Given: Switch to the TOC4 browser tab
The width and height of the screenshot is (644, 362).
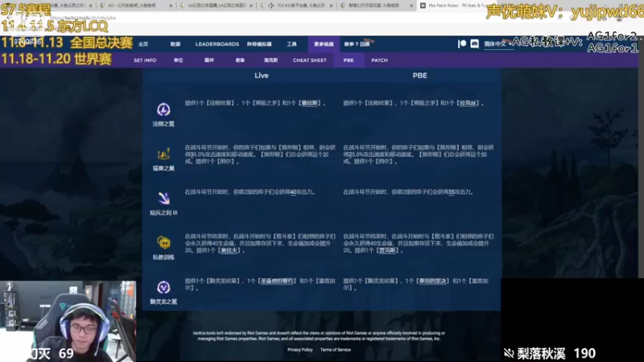Looking at the screenshot, I should [x=298, y=6].
